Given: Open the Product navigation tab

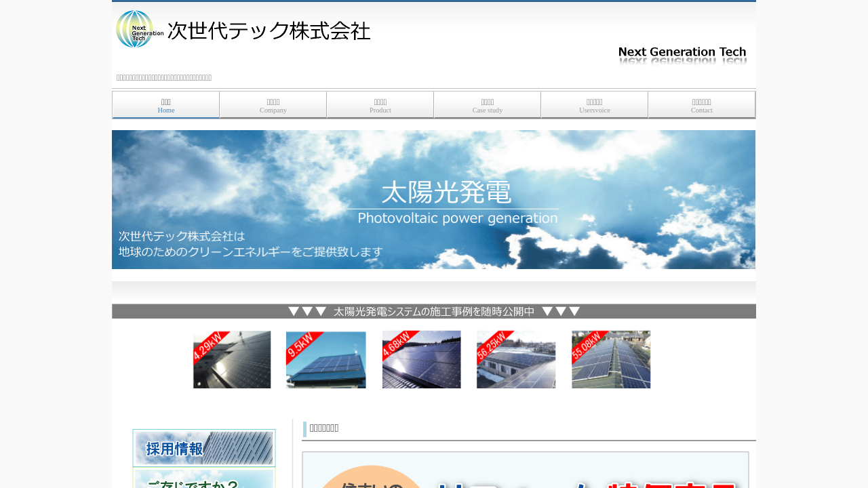Looking at the screenshot, I should (380, 105).
